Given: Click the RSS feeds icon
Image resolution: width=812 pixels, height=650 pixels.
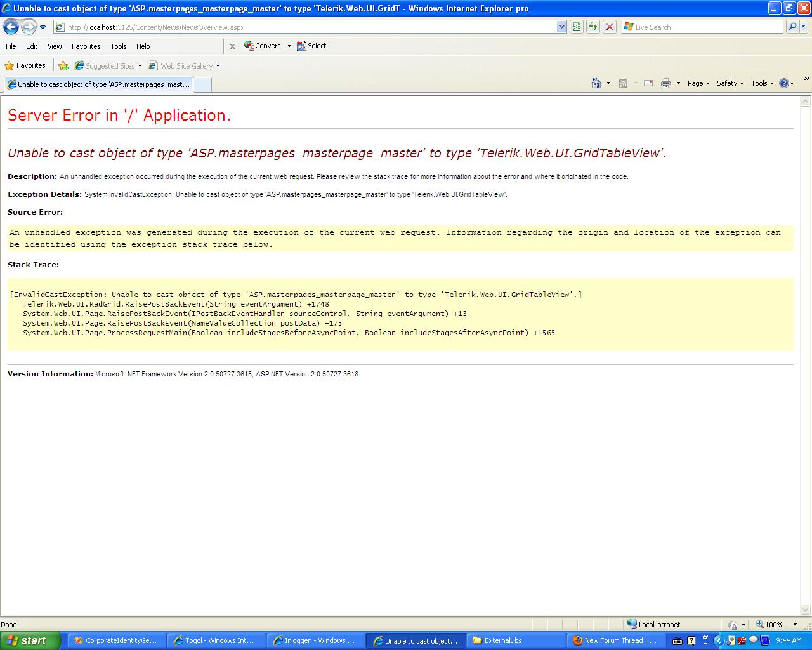Looking at the screenshot, I should click(623, 83).
